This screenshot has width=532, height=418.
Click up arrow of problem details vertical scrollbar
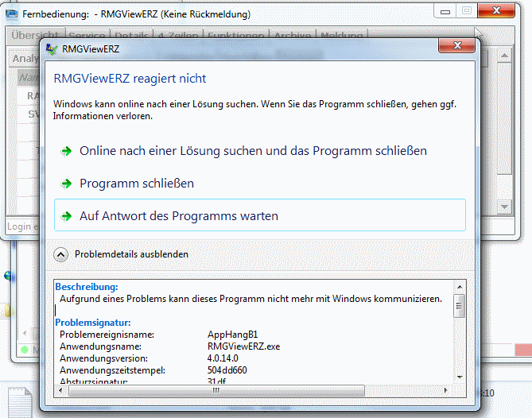[459, 286]
